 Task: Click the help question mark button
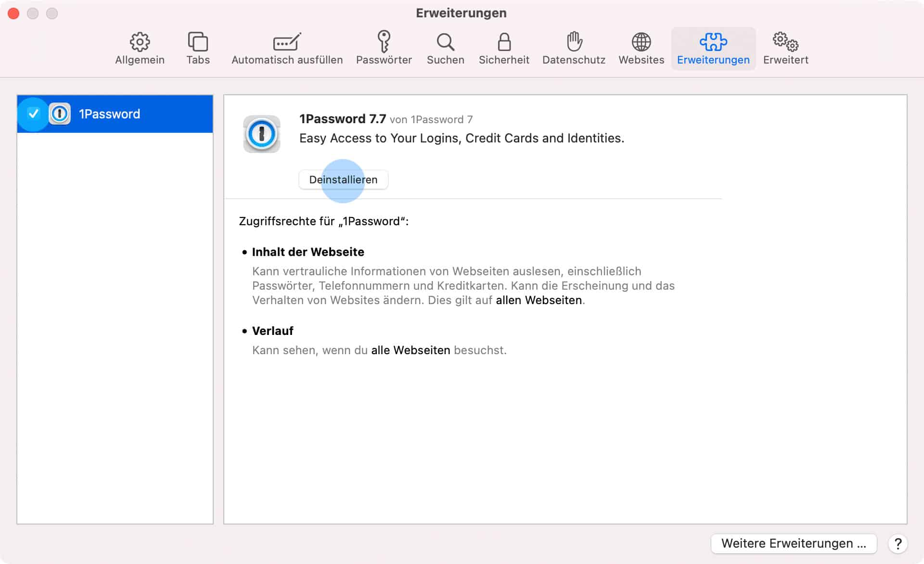tap(898, 544)
